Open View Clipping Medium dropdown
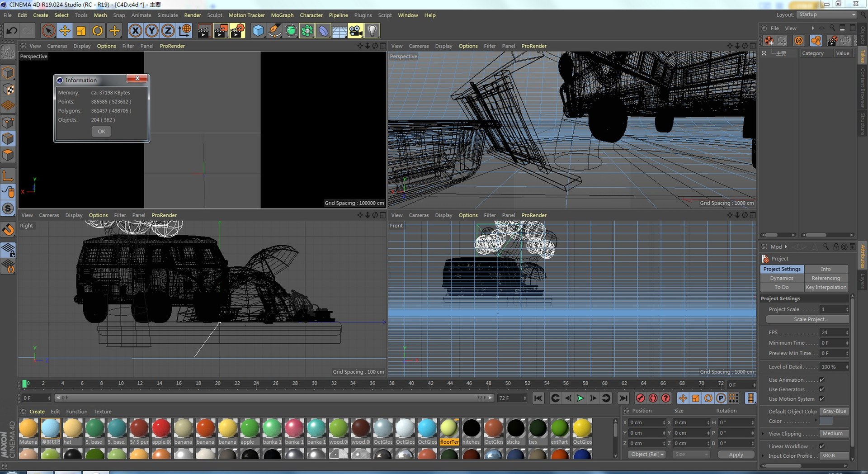 [x=835, y=433]
